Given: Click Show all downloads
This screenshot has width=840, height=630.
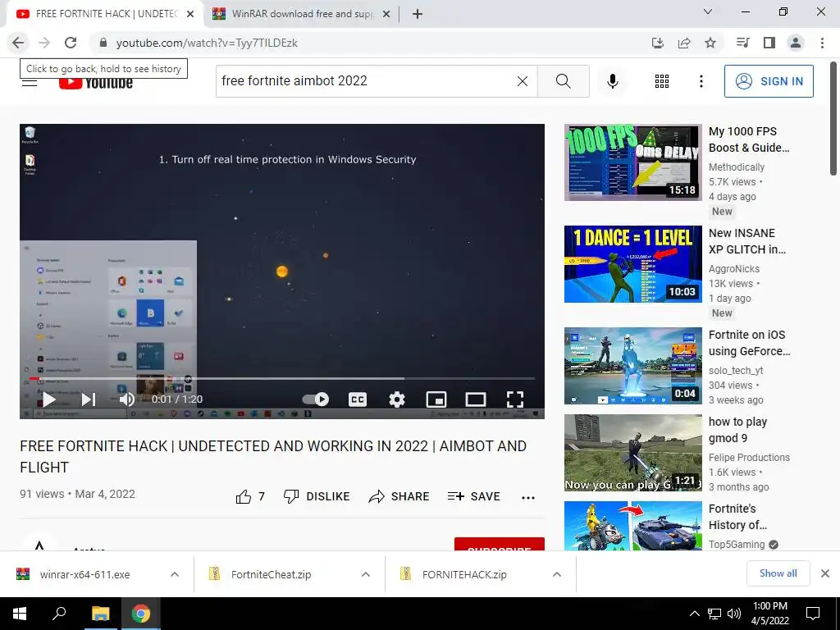Looking at the screenshot, I should coord(778,573).
